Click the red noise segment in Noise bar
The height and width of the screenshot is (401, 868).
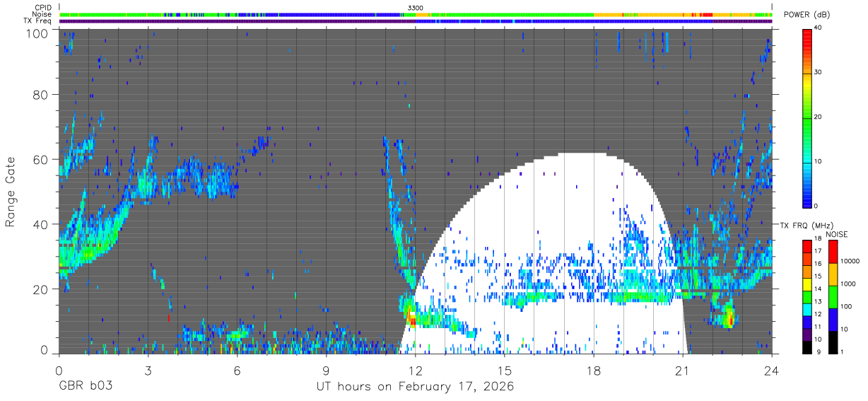pos(707,14)
